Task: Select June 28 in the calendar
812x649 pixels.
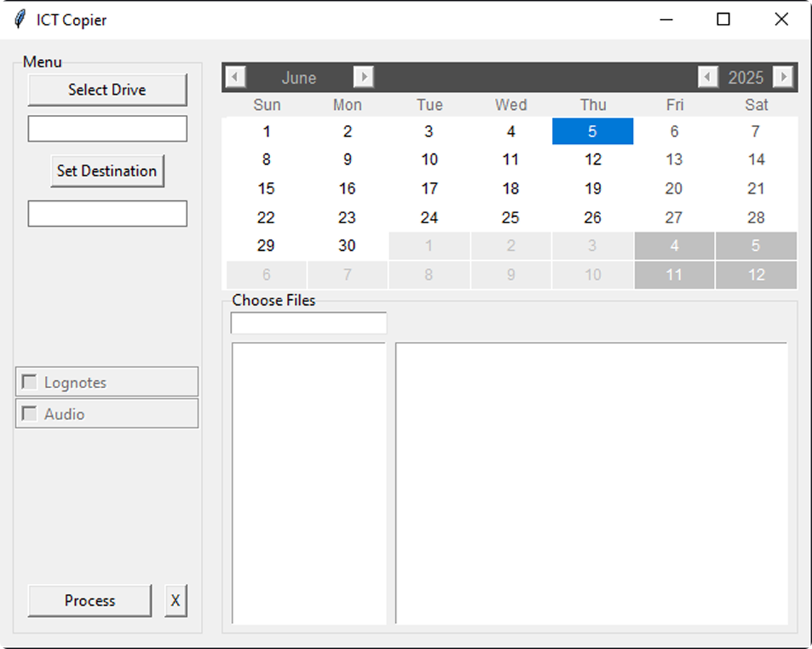Action: (756, 218)
